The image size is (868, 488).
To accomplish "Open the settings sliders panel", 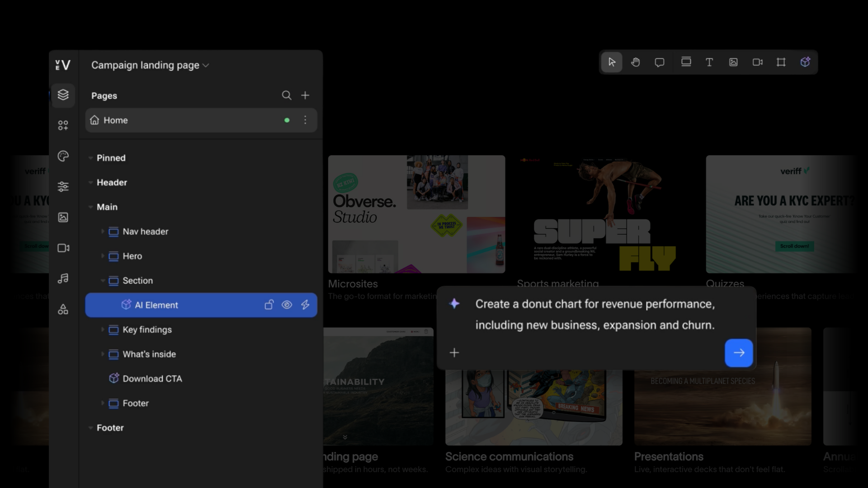I will [x=63, y=187].
